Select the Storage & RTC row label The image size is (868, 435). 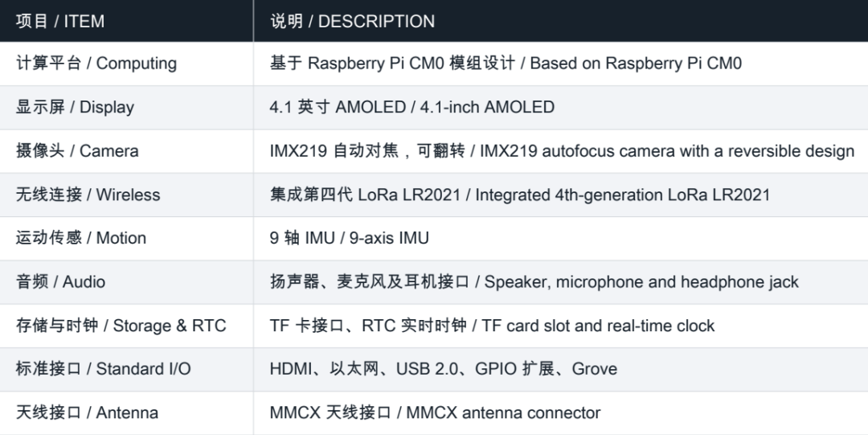(x=121, y=326)
